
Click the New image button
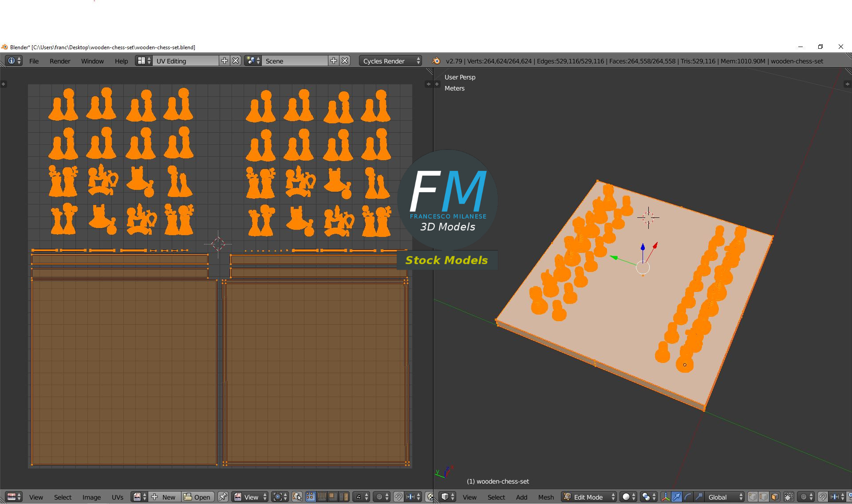[x=163, y=497]
